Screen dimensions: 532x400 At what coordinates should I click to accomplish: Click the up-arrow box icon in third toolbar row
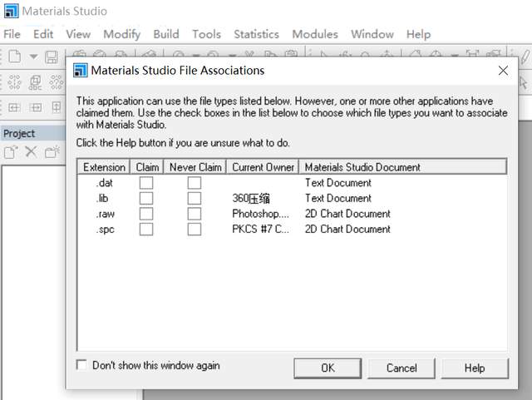[x=57, y=107]
